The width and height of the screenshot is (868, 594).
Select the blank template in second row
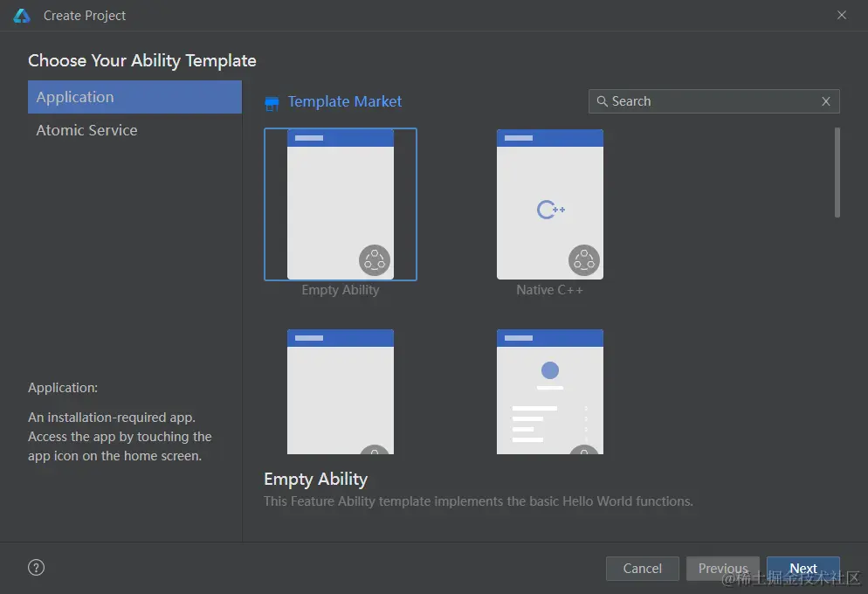(x=341, y=392)
